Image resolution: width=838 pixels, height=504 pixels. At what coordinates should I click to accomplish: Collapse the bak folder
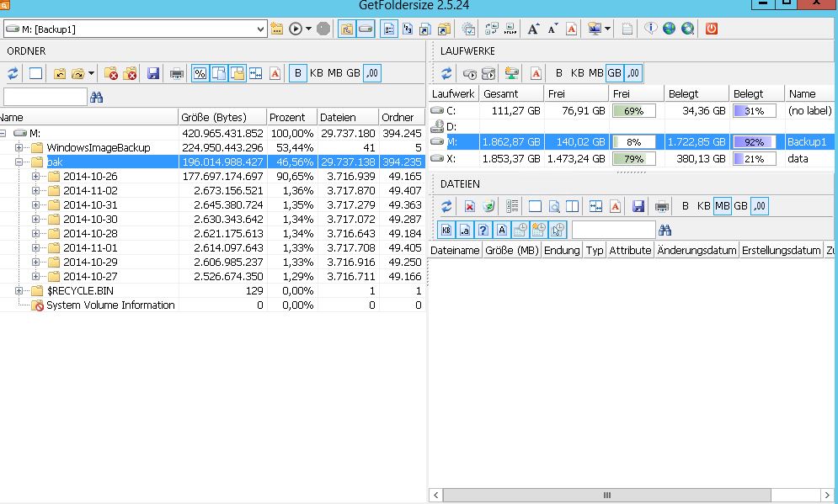tap(19, 162)
